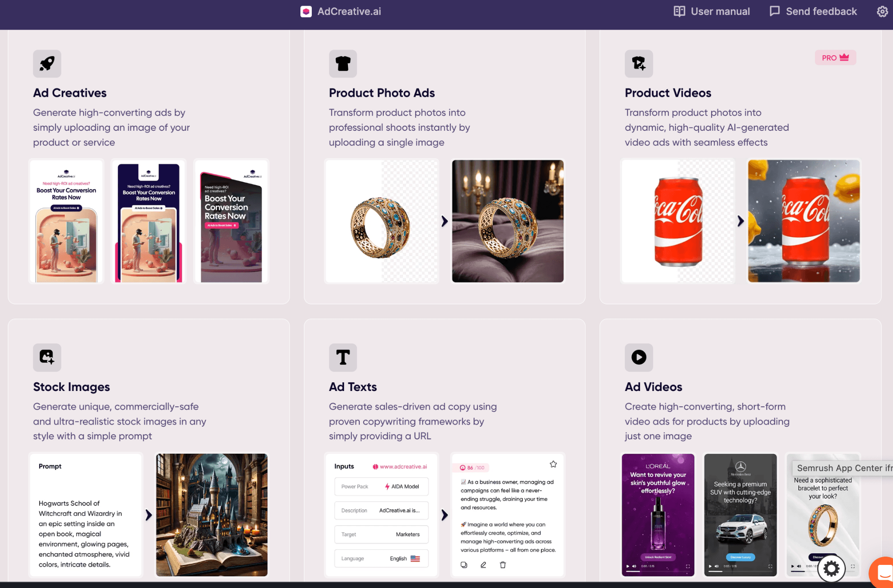Open the Power Pack AIDA Model field
The image size is (893, 588).
[381, 486]
